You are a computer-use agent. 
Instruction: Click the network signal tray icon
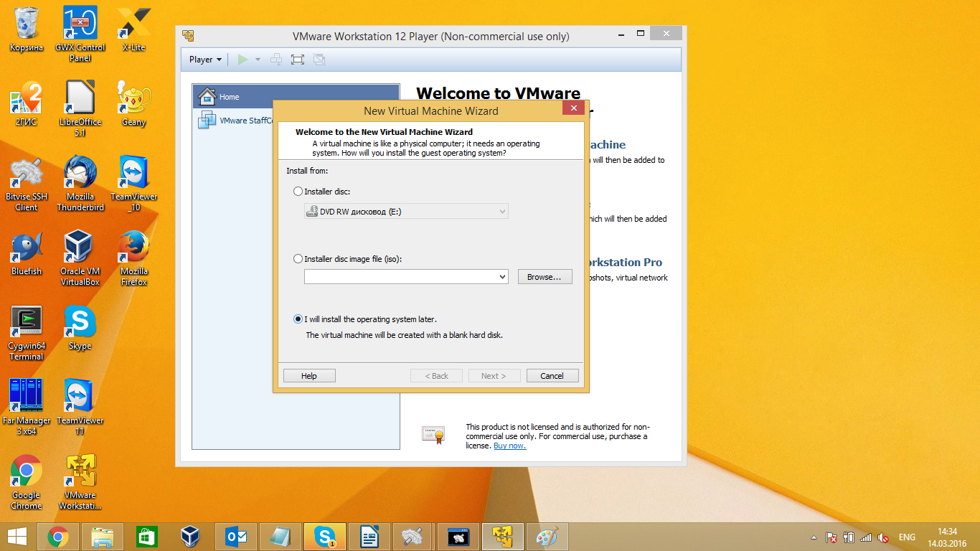coord(866,537)
